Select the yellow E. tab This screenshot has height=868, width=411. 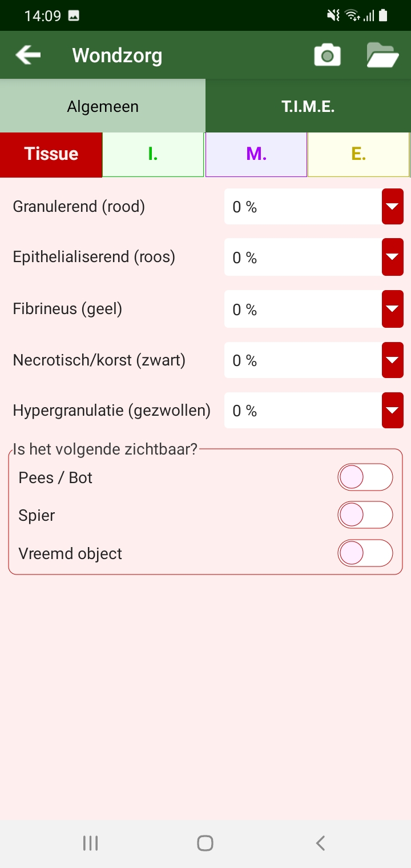[358, 154]
